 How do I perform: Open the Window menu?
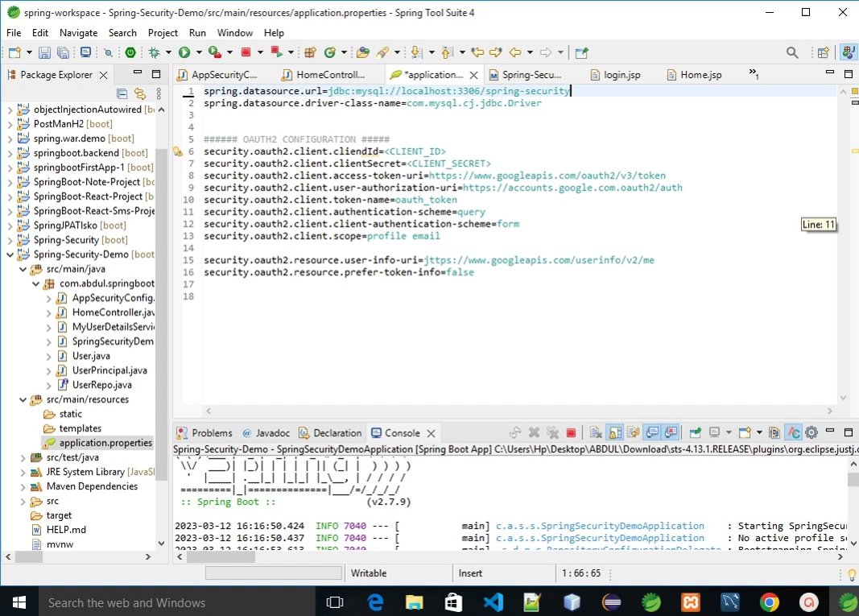point(234,33)
